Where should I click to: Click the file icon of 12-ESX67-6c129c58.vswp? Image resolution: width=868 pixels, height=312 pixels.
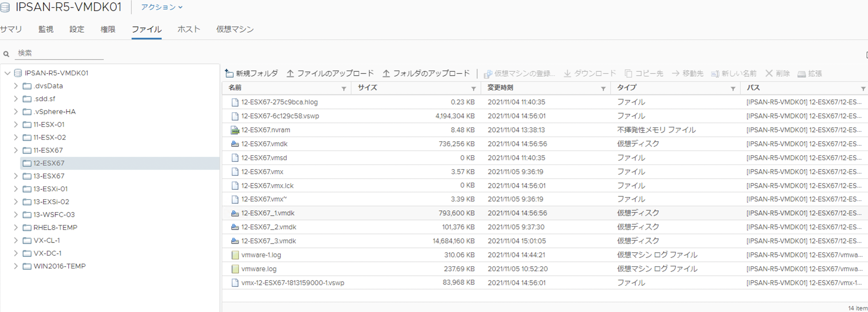(x=235, y=116)
